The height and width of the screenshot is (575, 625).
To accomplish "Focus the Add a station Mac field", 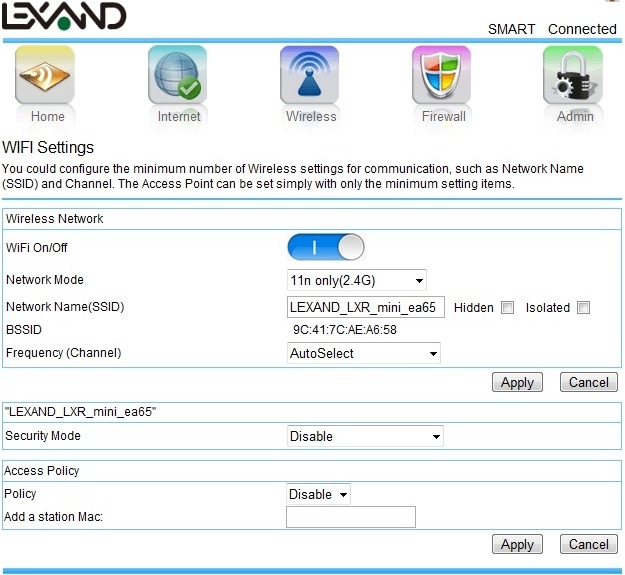I will [350, 517].
